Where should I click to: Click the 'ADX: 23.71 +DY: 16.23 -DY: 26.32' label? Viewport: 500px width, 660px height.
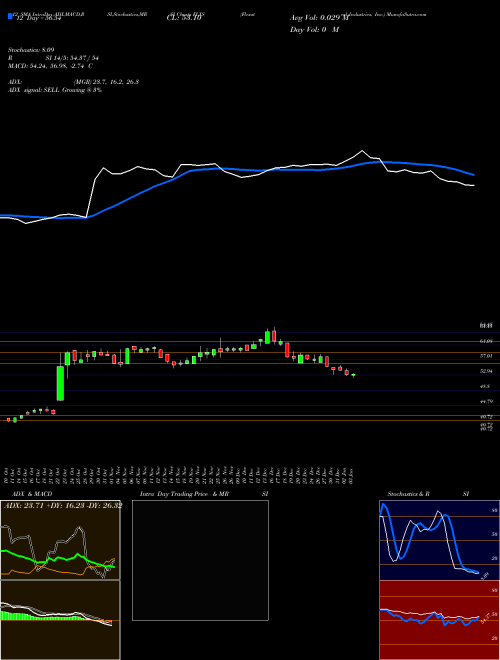63,505
